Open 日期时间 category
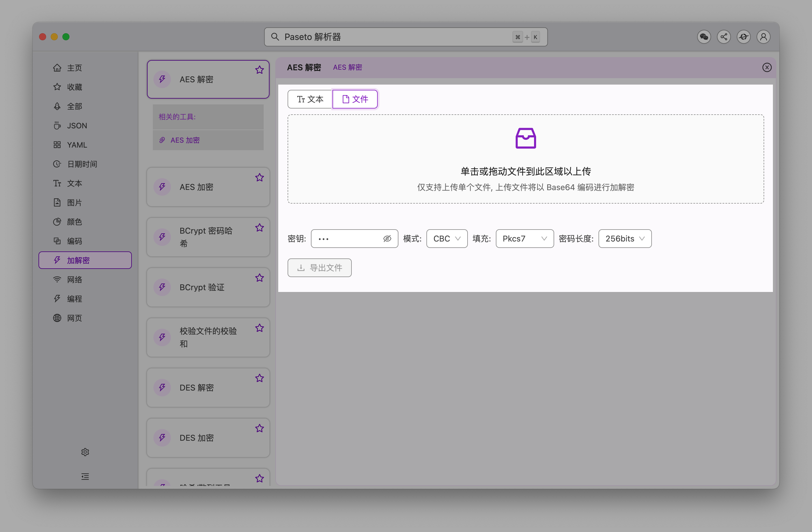Image resolution: width=812 pixels, height=532 pixels. 85,164
